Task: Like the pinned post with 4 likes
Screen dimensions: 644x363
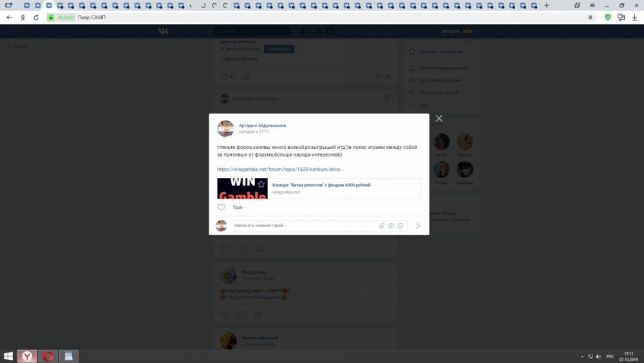Action: [224, 77]
